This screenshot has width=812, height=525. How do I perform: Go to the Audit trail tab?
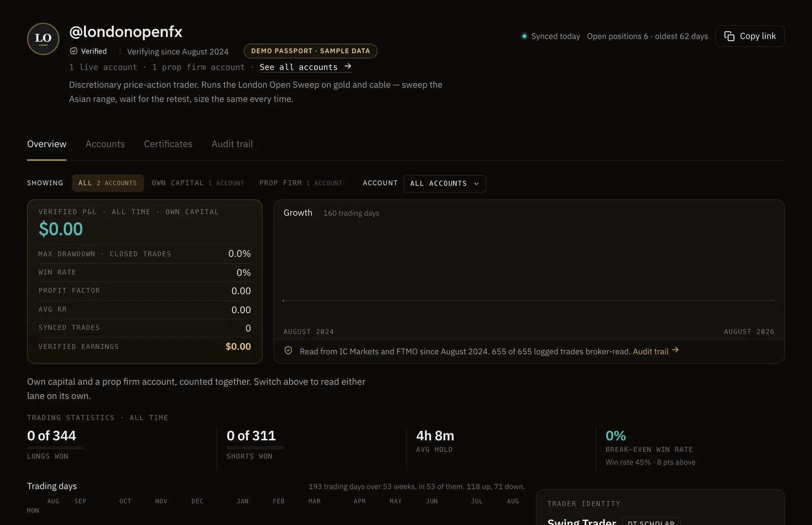[x=232, y=144]
